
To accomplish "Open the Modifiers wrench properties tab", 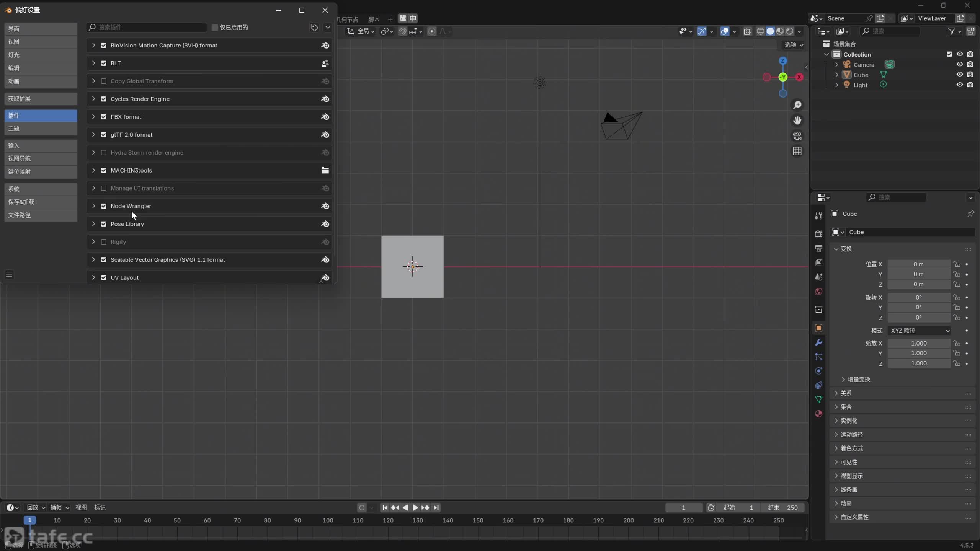I will coord(818,342).
